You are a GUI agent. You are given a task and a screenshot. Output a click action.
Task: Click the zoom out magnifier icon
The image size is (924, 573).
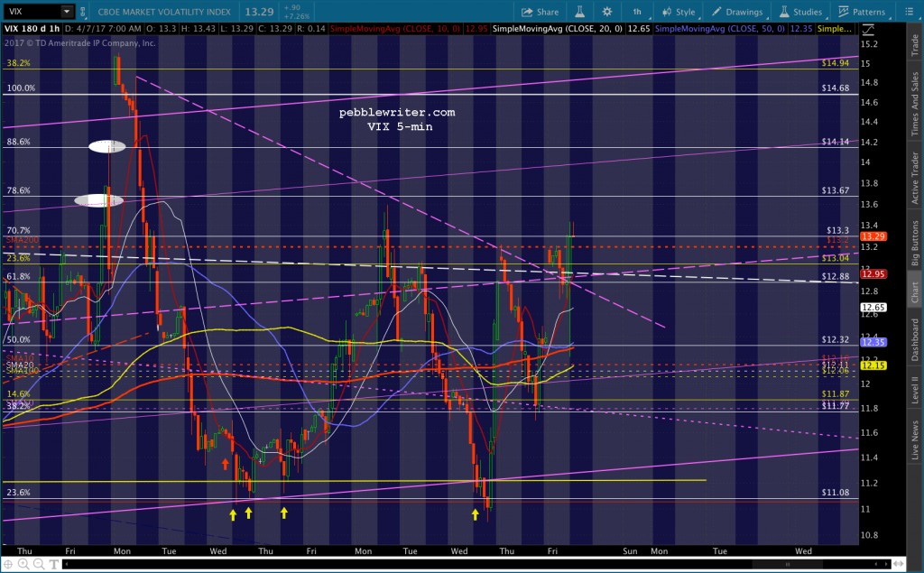[x=38, y=564]
